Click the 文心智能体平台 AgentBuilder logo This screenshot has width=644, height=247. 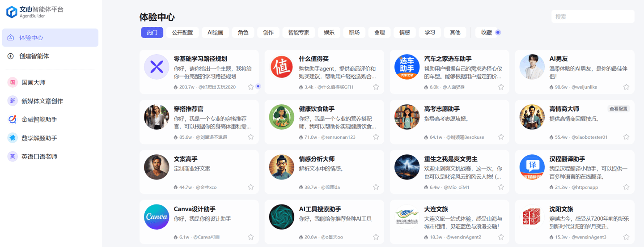point(35,12)
